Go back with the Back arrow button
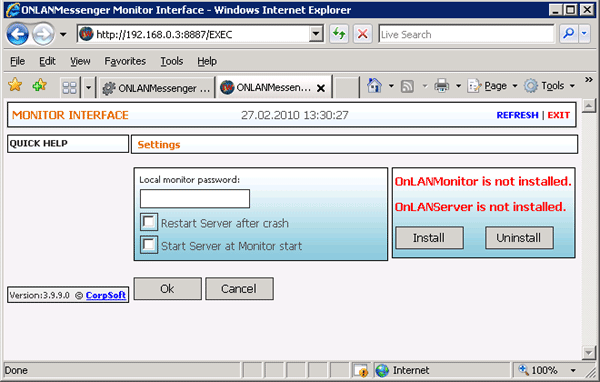600x382 pixels. pyautogui.click(x=18, y=34)
